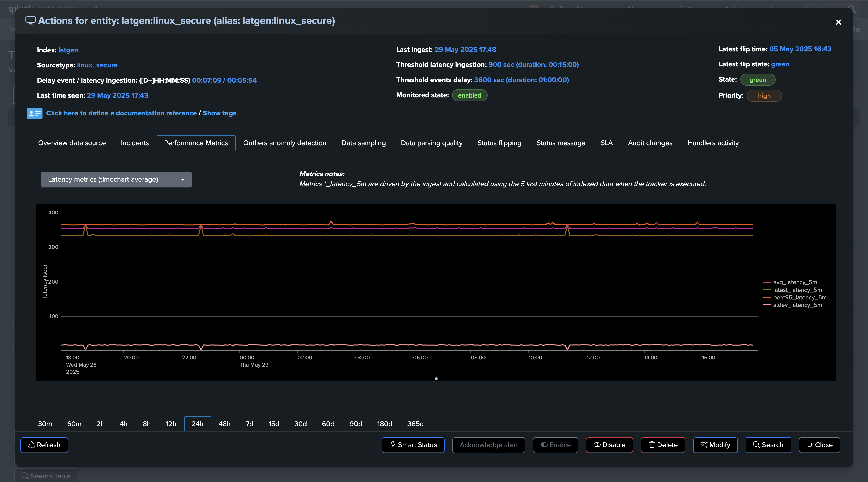
Task: Click the latgen index link
Action: pyautogui.click(x=68, y=50)
